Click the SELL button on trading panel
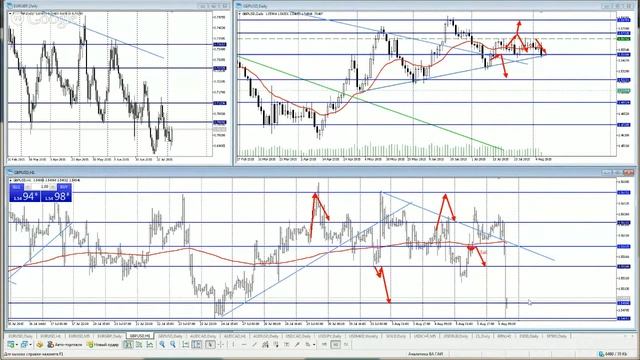The height and width of the screenshot is (360, 640). 17,187
